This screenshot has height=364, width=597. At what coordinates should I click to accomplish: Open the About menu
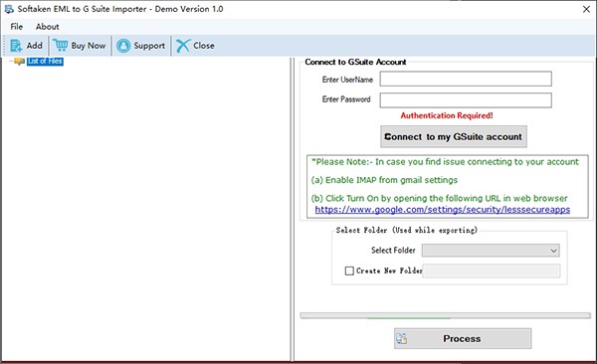47,27
